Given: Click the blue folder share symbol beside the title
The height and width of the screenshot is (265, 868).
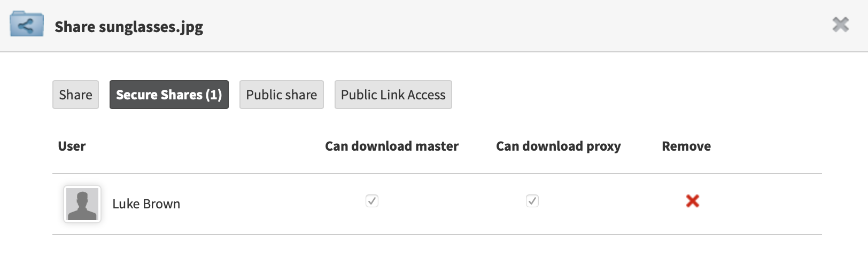Looking at the screenshot, I should click(27, 24).
